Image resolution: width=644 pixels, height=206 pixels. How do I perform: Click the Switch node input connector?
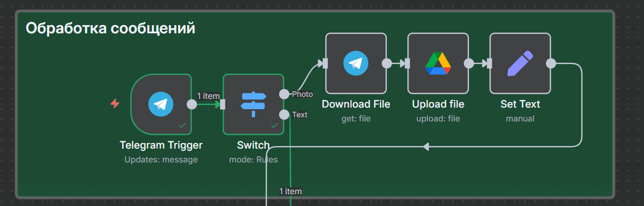223,105
